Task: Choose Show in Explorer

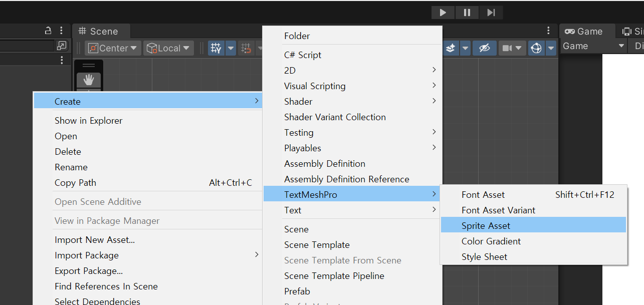Action: (148, 120)
